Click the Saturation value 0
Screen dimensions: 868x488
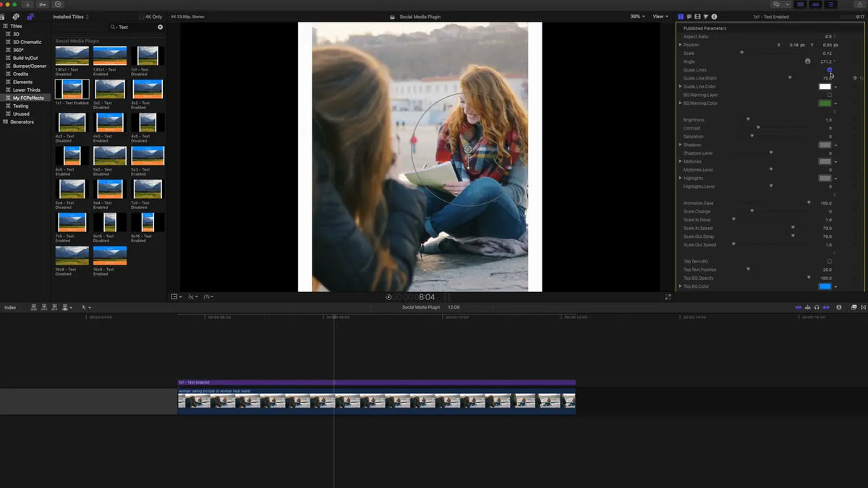point(830,137)
